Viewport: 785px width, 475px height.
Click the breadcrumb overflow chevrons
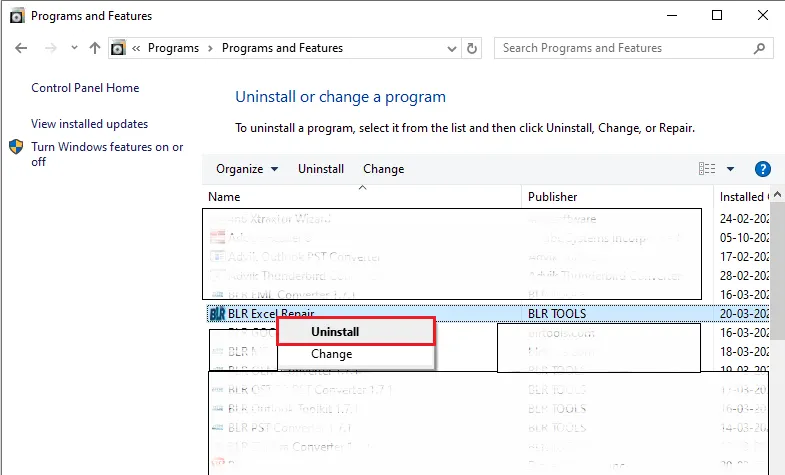point(136,48)
